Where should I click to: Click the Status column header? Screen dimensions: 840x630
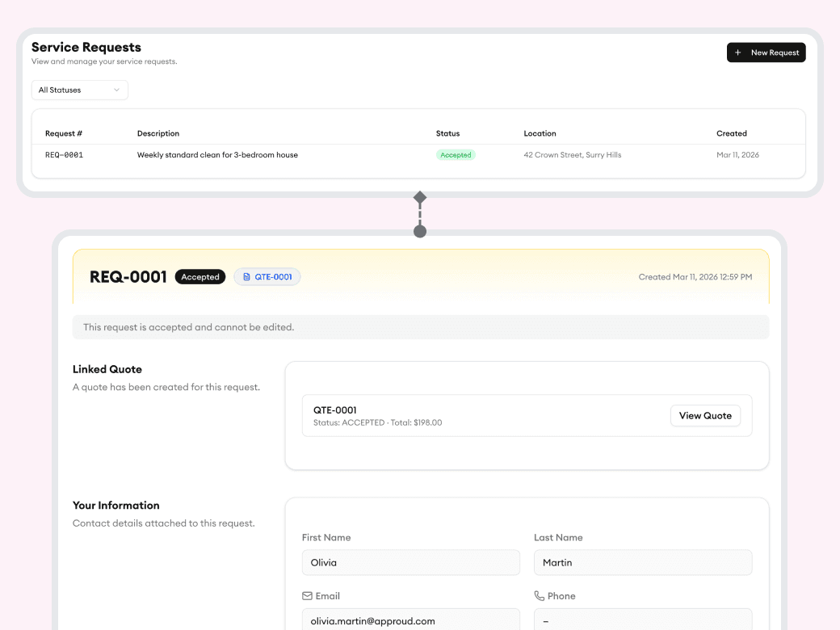coord(447,133)
